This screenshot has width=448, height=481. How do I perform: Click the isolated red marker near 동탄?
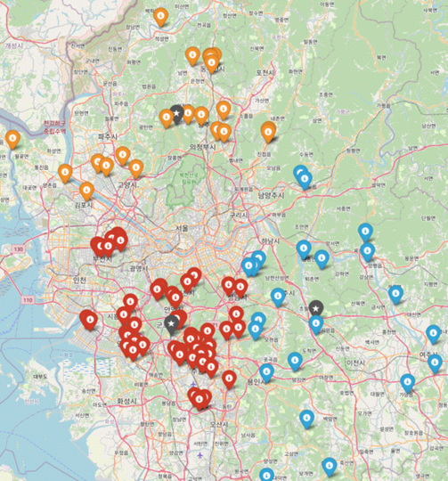pyautogui.click(x=229, y=379)
